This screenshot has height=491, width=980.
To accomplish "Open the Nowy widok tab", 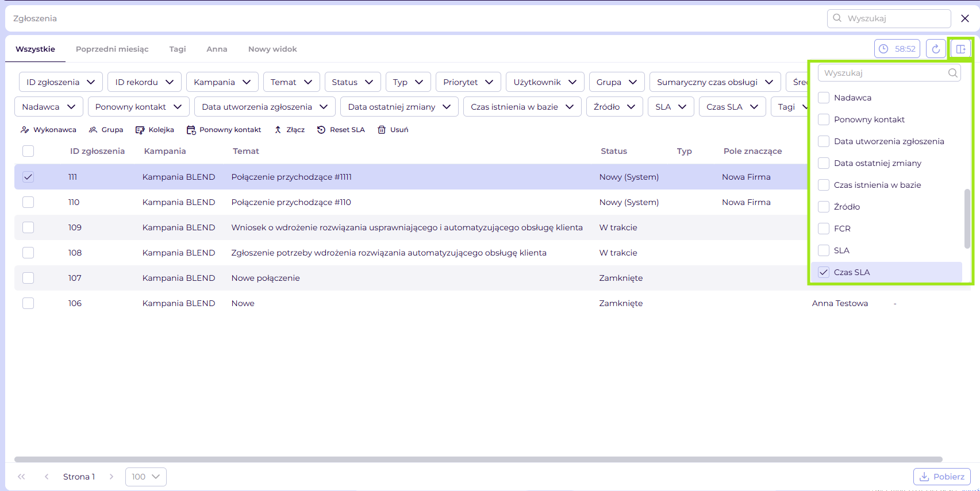I will point(272,49).
